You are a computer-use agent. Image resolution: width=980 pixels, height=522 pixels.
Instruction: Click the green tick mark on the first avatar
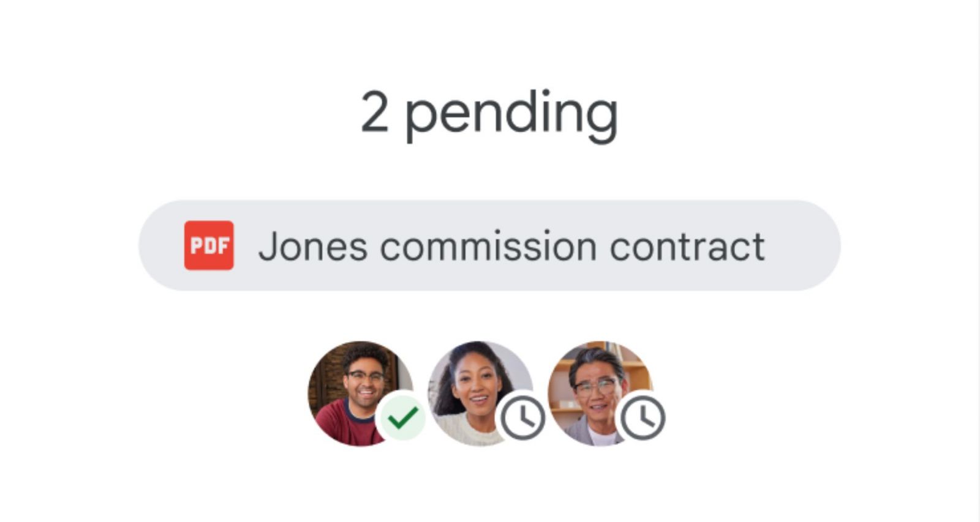click(402, 418)
